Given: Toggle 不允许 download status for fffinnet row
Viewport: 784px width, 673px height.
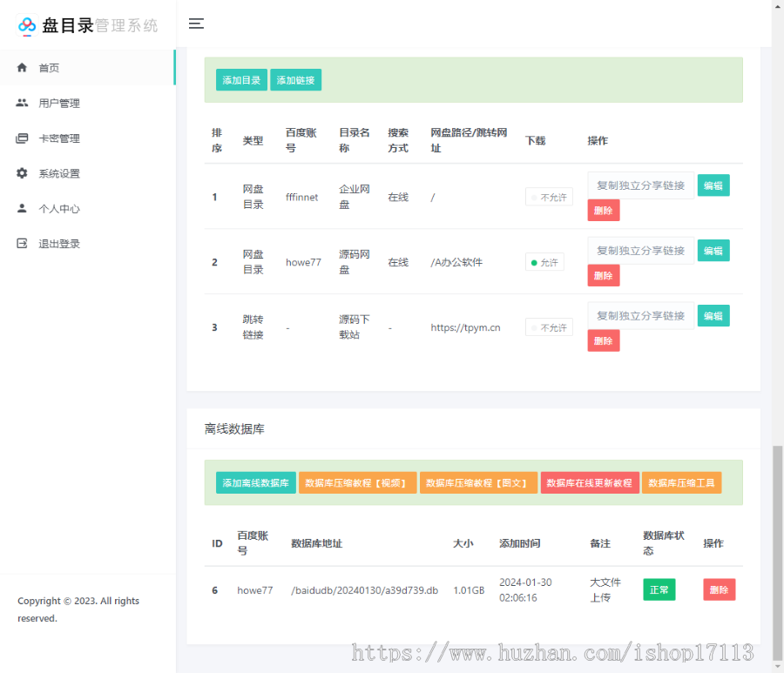Looking at the screenshot, I should pos(549,197).
